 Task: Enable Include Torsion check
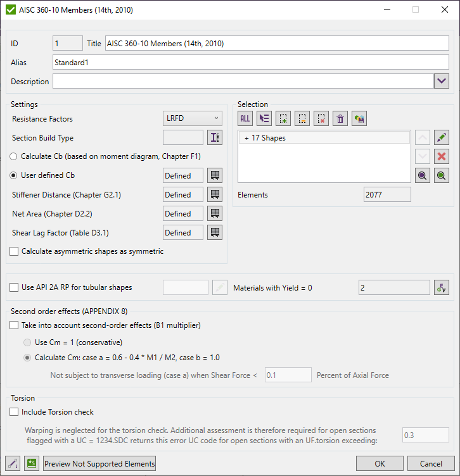[15, 411]
